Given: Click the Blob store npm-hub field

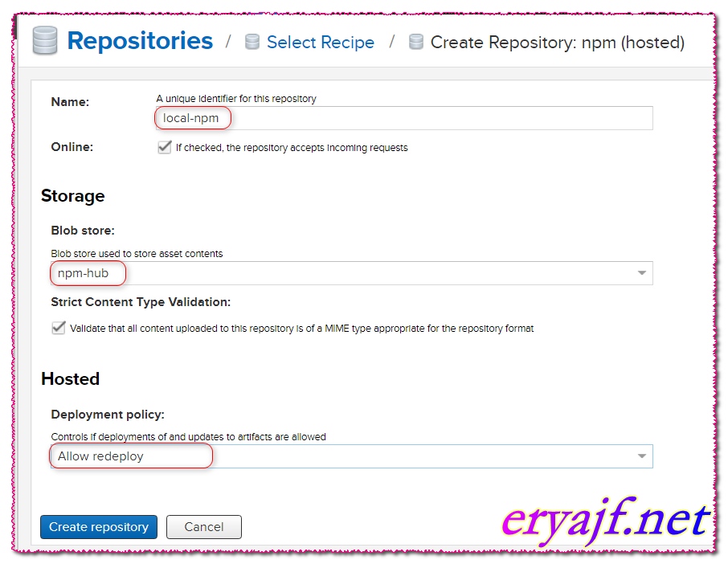Looking at the screenshot, I should 351,273.
